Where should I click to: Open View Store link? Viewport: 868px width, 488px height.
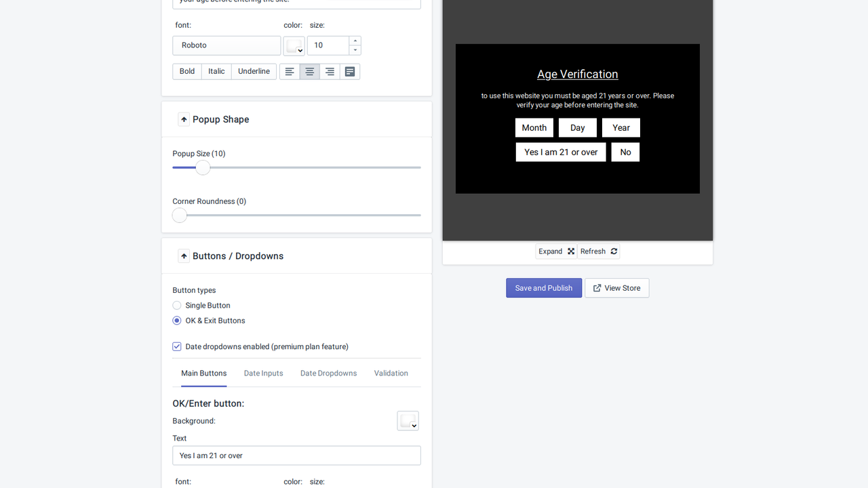pos(617,288)
